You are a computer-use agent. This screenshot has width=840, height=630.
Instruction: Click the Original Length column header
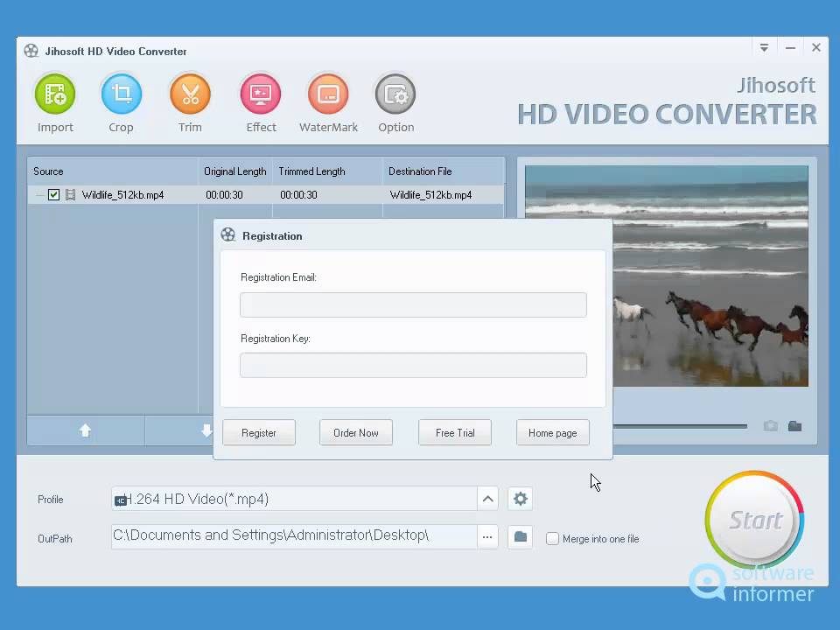pos(235,171)
